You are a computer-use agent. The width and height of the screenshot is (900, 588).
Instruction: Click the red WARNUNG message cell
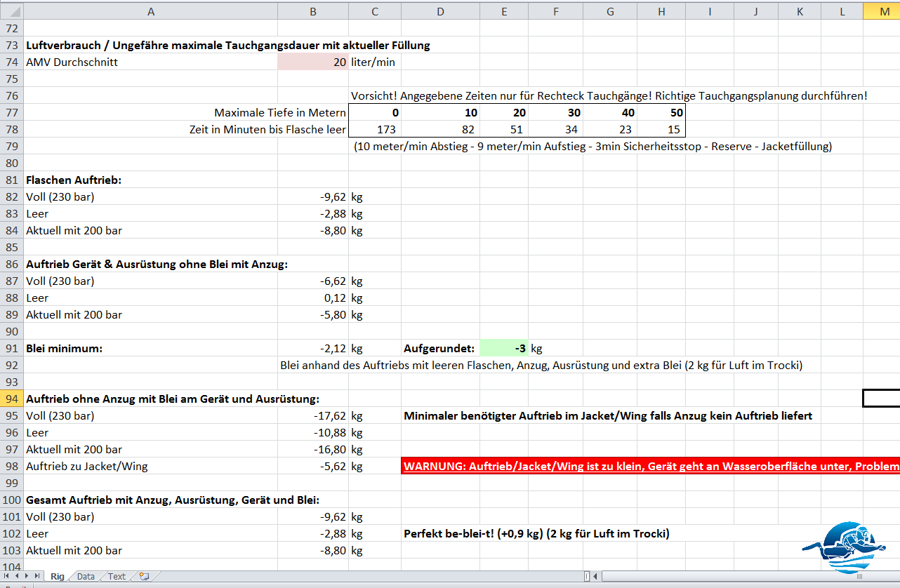click(x=649, y=467)
